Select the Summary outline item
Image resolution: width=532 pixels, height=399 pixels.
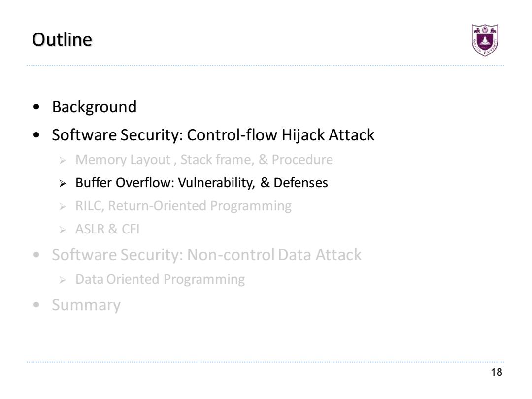tap(86, 305)
